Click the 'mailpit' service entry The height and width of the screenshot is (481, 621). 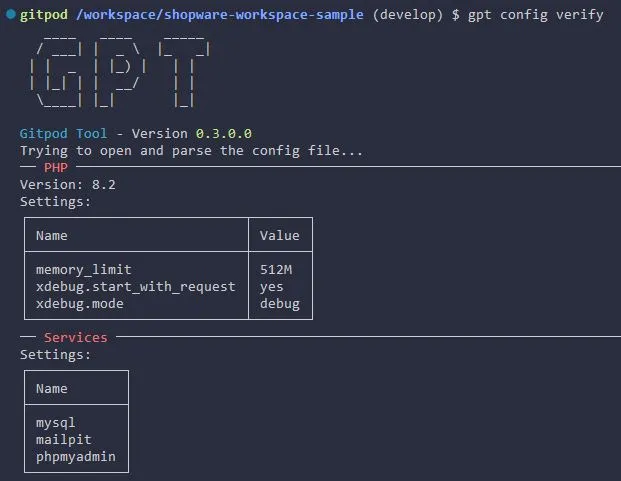point(64,439)
